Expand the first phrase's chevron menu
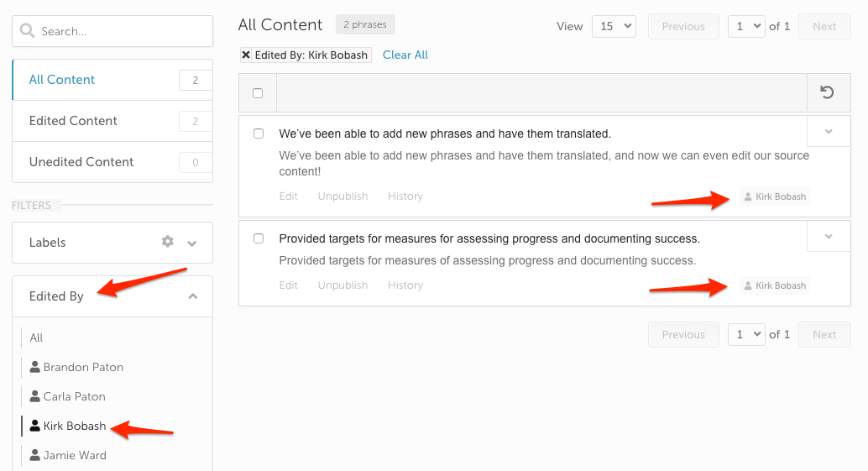The height and width of the screenshot is (471, 868). point(829,131)
